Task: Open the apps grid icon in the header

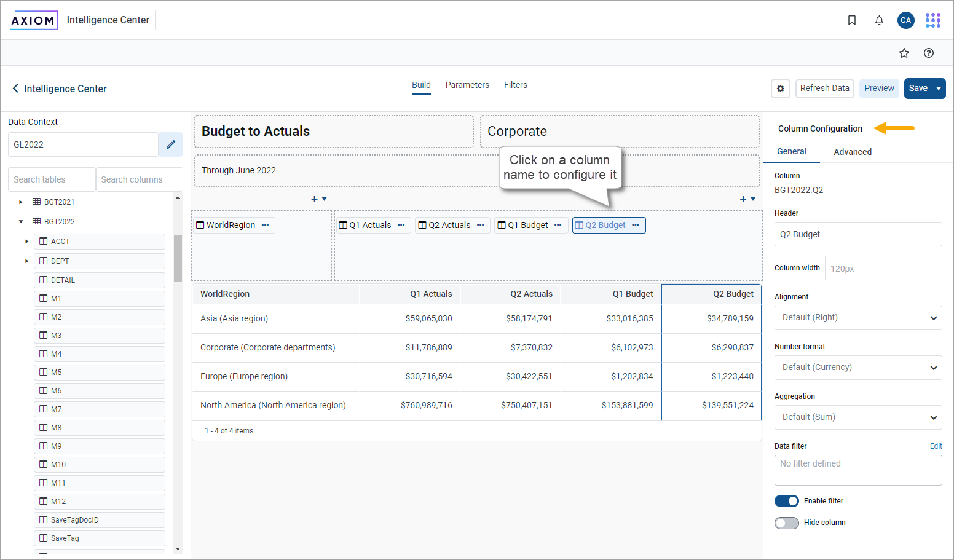Action: click(932, 20)
